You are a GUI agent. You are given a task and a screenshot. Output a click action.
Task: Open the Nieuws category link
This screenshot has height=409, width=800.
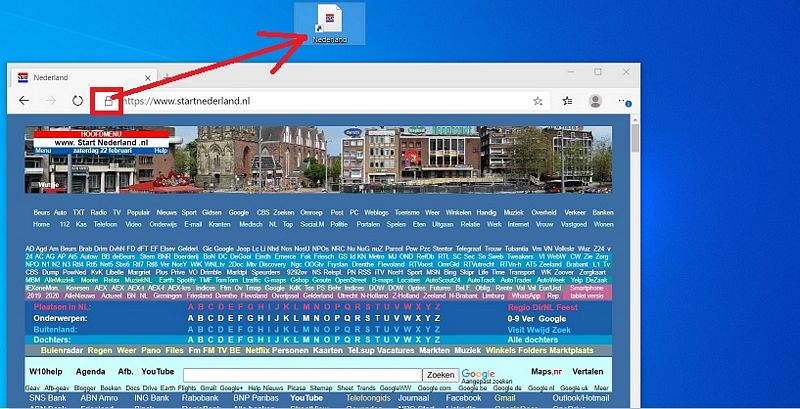166,213
